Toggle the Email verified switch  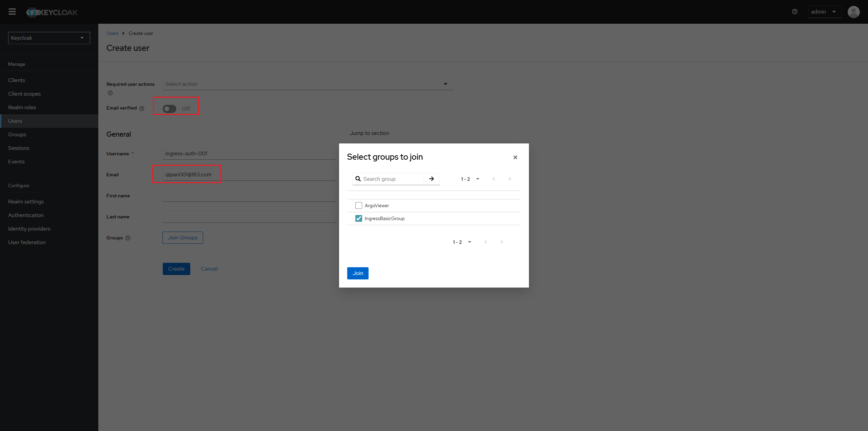(170, 109)
